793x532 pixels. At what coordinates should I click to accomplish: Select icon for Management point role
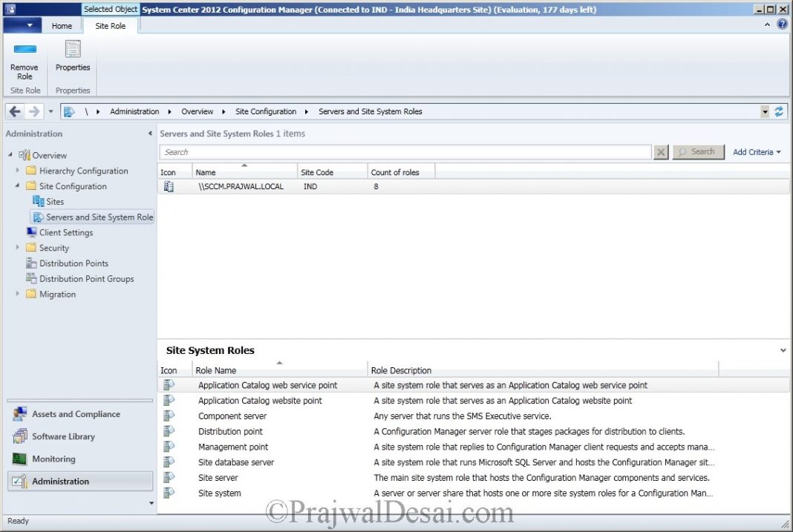[x=169, y=447]
